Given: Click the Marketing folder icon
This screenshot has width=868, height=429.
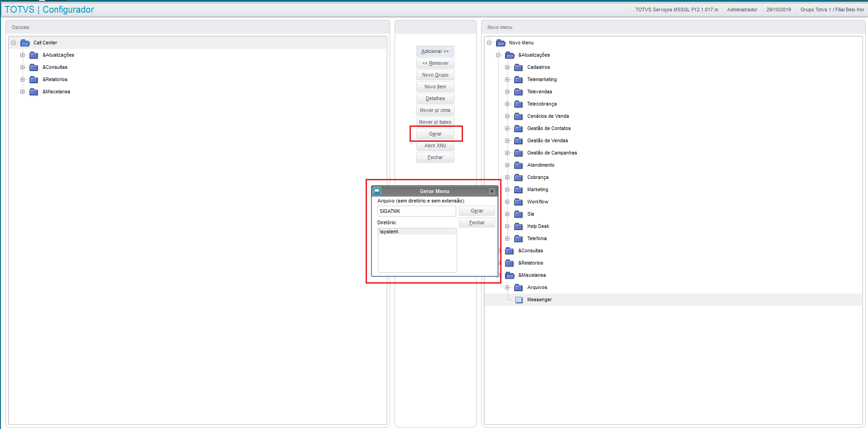Looking at the screenshot, I should coord(518,189).
